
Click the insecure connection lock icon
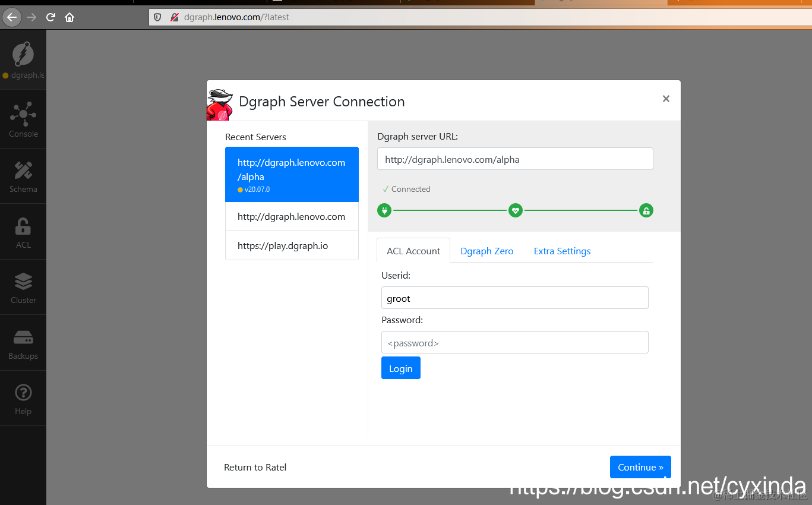pyautogui.click(x=175, y=17)
